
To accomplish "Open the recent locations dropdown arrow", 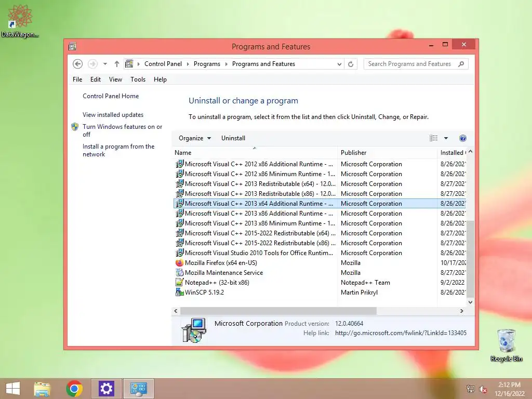I will pos(105,64).
